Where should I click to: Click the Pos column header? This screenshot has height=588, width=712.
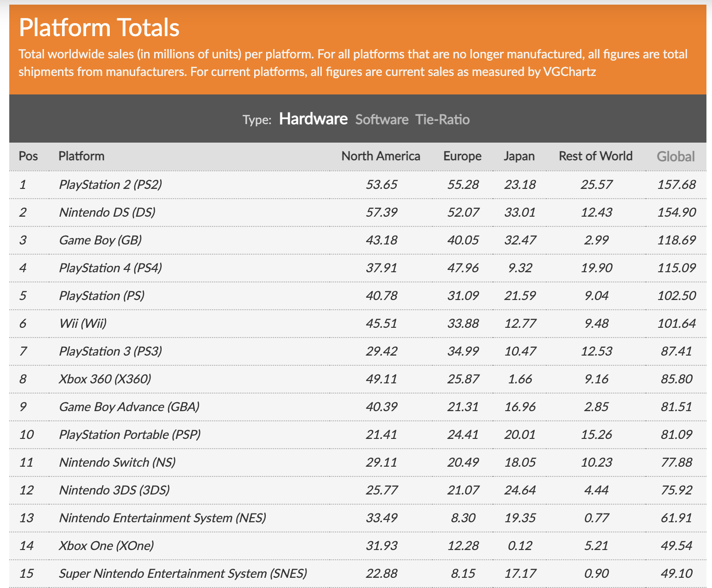[28, 156]
